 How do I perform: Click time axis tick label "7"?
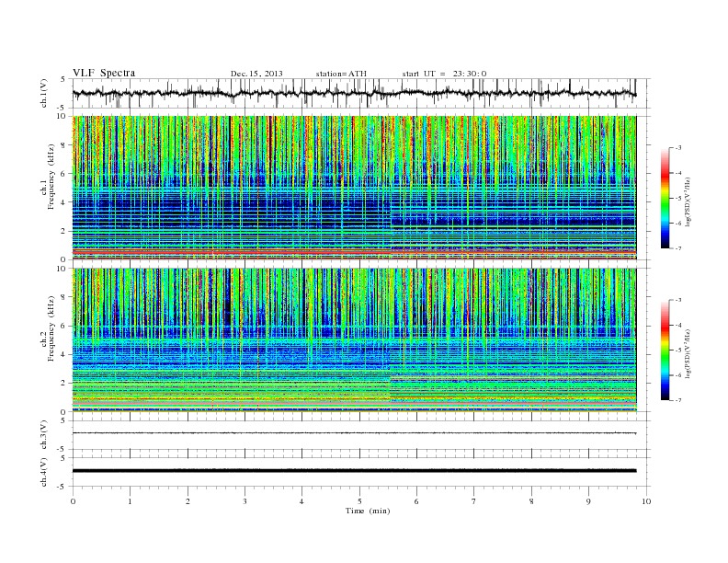pyautogui.click(x=474, y=501)
